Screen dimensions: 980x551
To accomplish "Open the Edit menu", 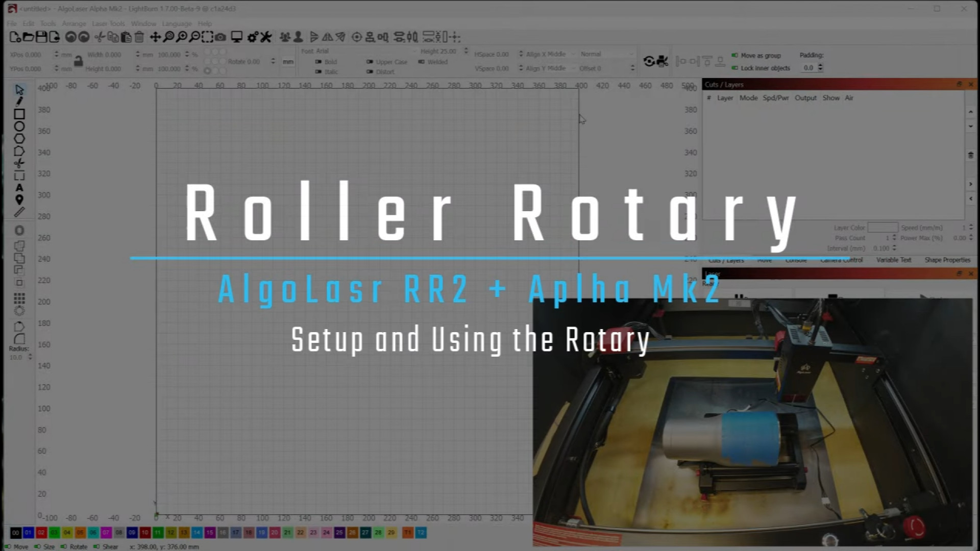I will [x=29, y=23].
